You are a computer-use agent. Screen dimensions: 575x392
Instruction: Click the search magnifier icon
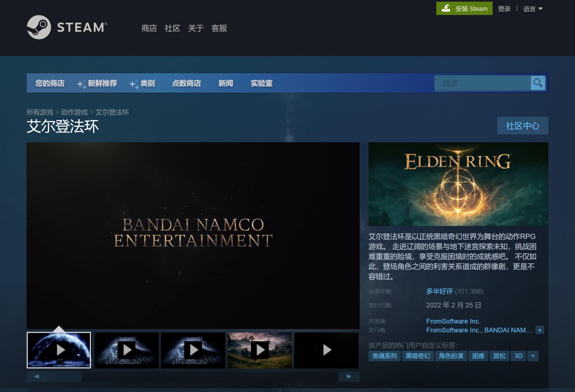pos(538,83)
